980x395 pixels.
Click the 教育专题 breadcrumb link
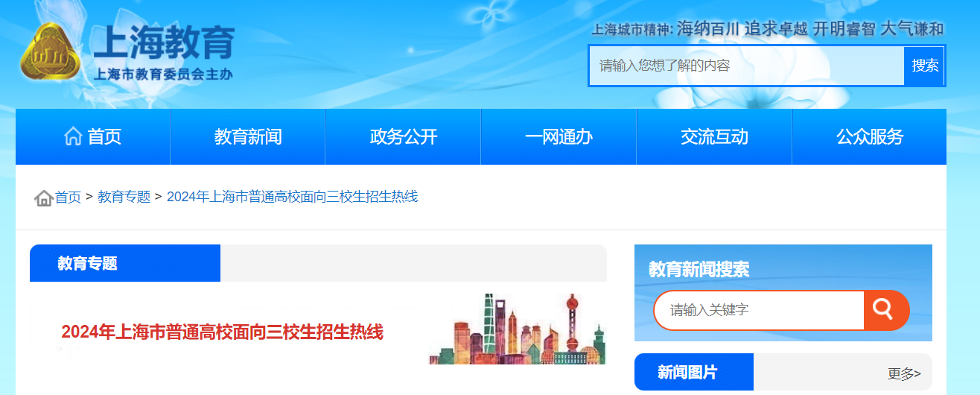(x=124, y=197)
